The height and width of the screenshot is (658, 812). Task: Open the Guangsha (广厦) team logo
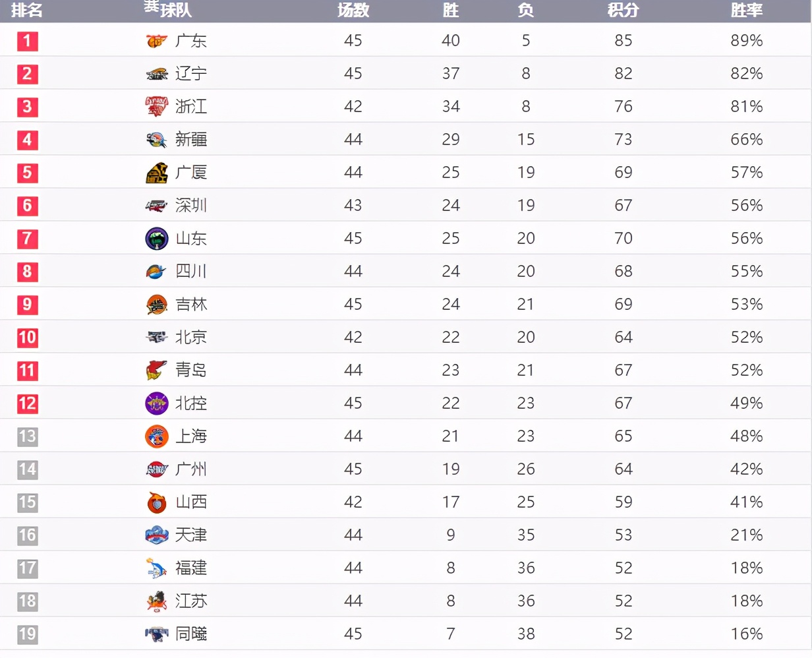[157, 173]
